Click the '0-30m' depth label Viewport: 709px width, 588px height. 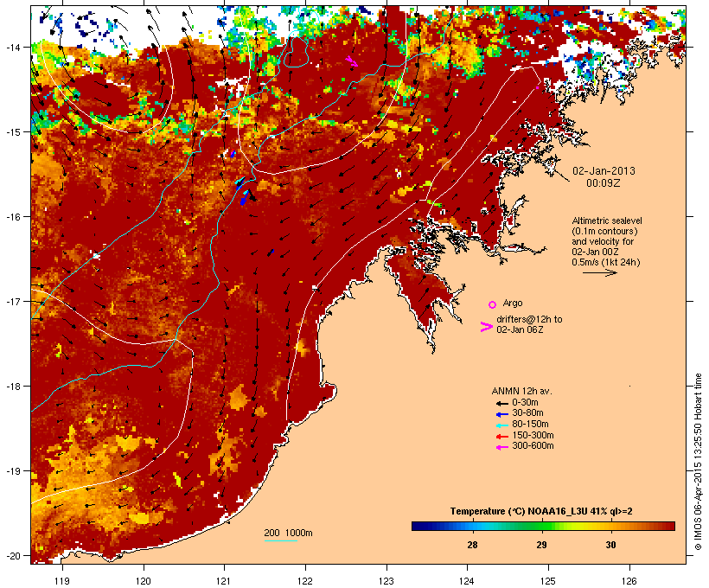525,403
